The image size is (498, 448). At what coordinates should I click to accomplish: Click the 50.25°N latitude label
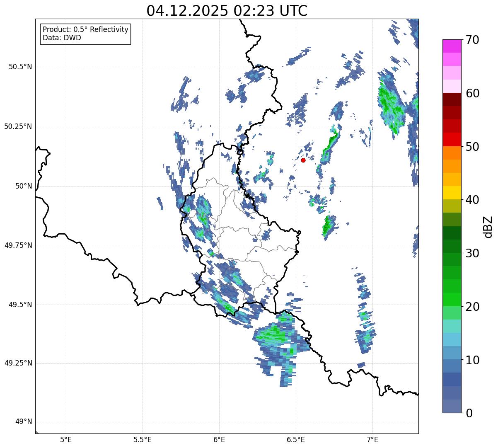pyautogui.click(x=18, y=126)
